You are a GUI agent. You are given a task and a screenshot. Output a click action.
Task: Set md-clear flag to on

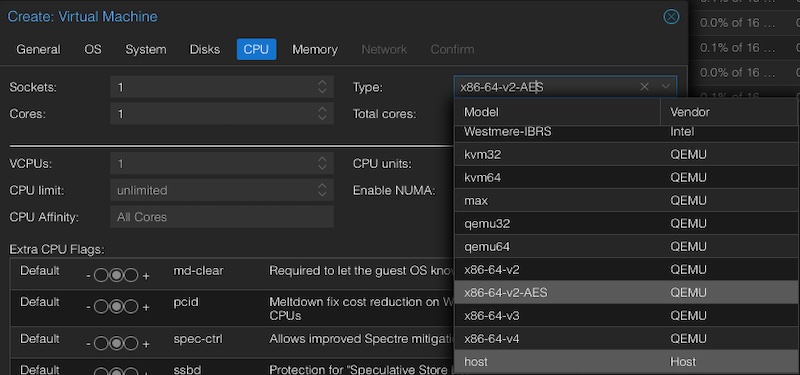pyautogui.click(x=132, y=276)
